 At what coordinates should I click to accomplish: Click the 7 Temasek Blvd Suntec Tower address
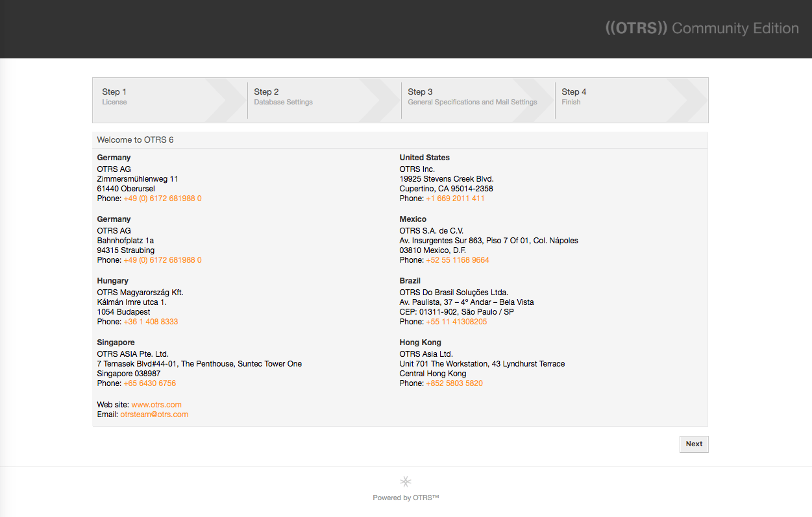point(199,364)
